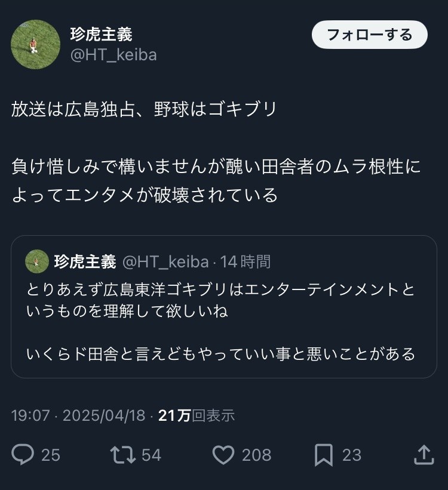The image size is (448, 490).
Task: Click the like count 208
Action: (x=256, y=455)
